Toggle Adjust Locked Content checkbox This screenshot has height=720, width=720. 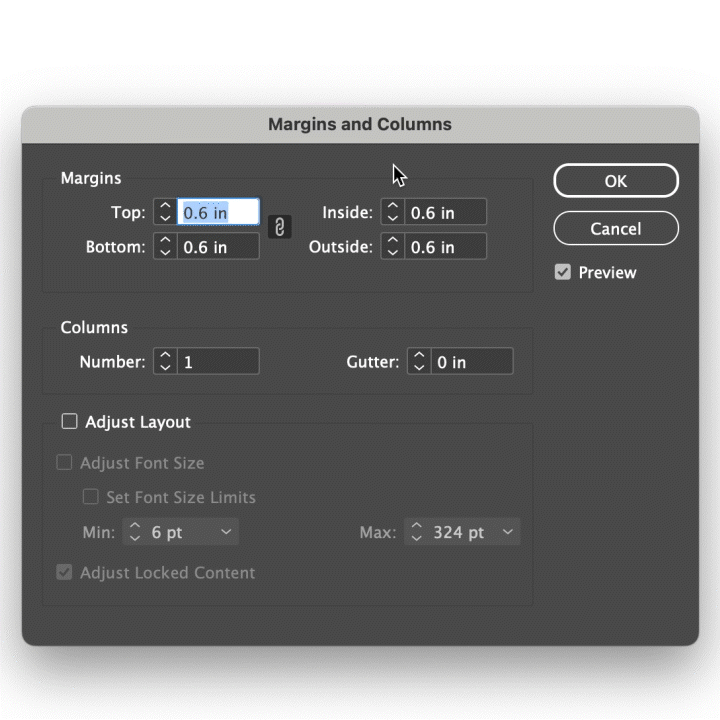pos(64,572)
